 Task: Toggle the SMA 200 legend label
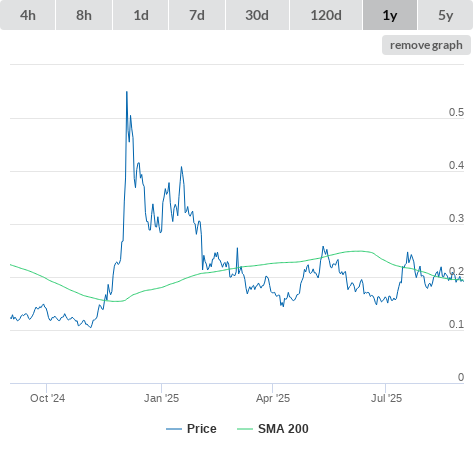click(x=283, y=429)
